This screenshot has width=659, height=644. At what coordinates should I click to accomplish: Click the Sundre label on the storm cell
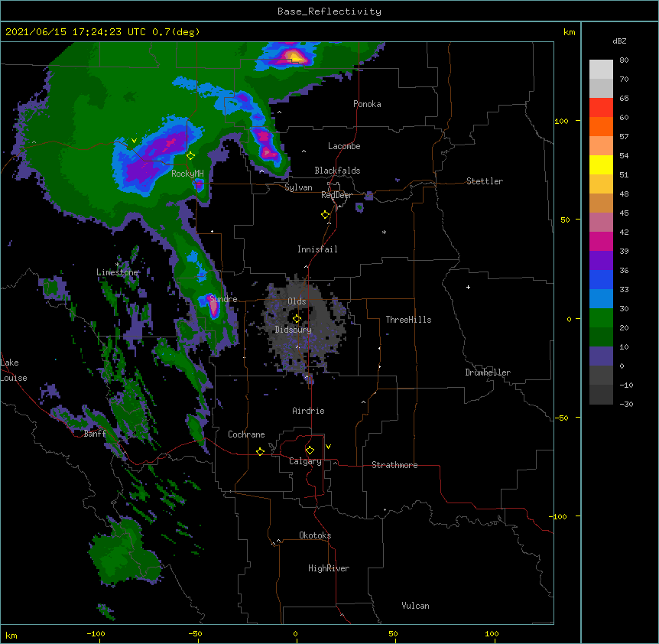[223, 299]
